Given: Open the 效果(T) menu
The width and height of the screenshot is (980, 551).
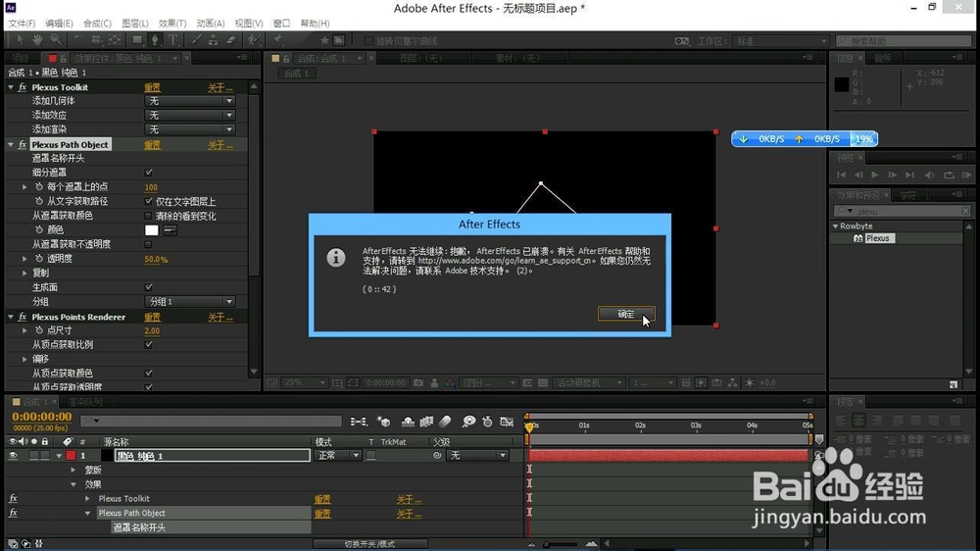Looking at the screenshot, I should (171, 24).
